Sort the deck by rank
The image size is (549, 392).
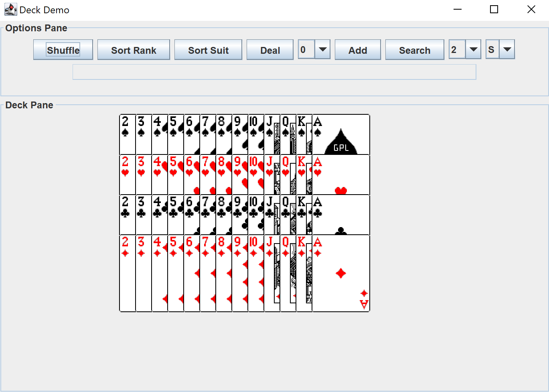[x=134, y=50]
